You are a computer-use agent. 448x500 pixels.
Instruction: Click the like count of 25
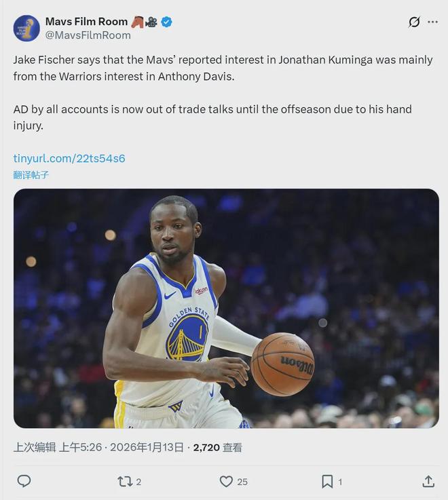point(242,482)
